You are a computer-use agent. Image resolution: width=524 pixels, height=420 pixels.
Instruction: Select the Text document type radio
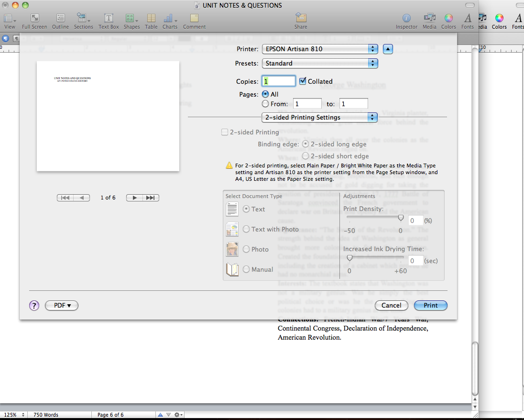pos(246,209)
